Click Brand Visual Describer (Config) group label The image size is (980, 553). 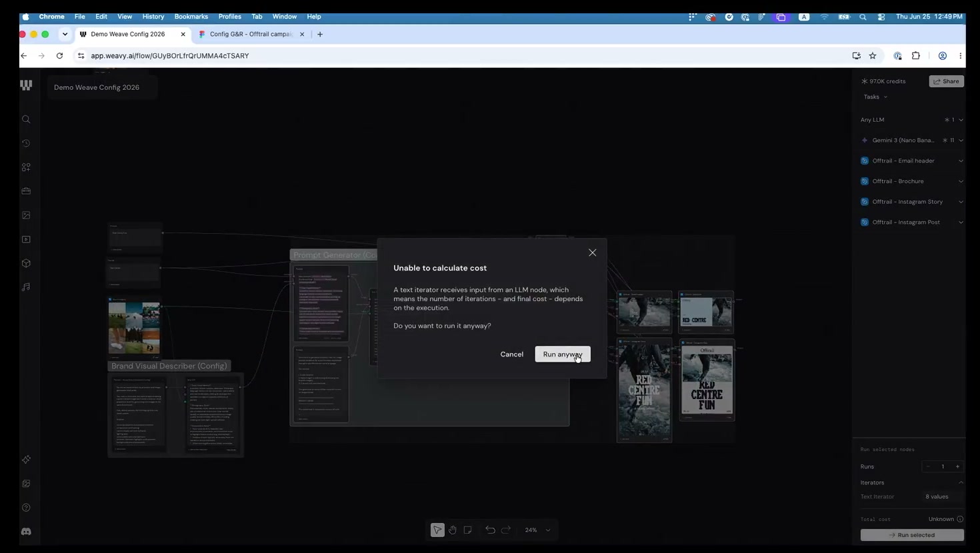click(x=169, y=366)
